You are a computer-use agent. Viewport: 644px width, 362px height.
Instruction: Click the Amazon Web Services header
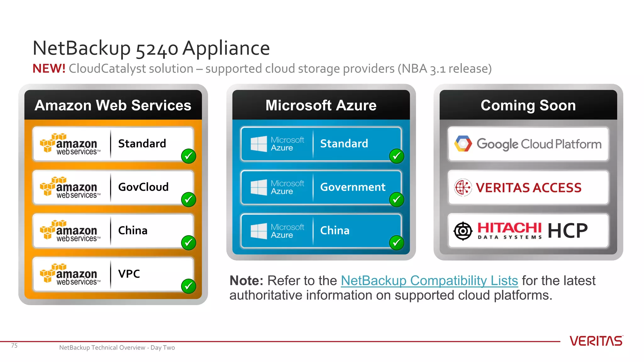tap(113, 105)
